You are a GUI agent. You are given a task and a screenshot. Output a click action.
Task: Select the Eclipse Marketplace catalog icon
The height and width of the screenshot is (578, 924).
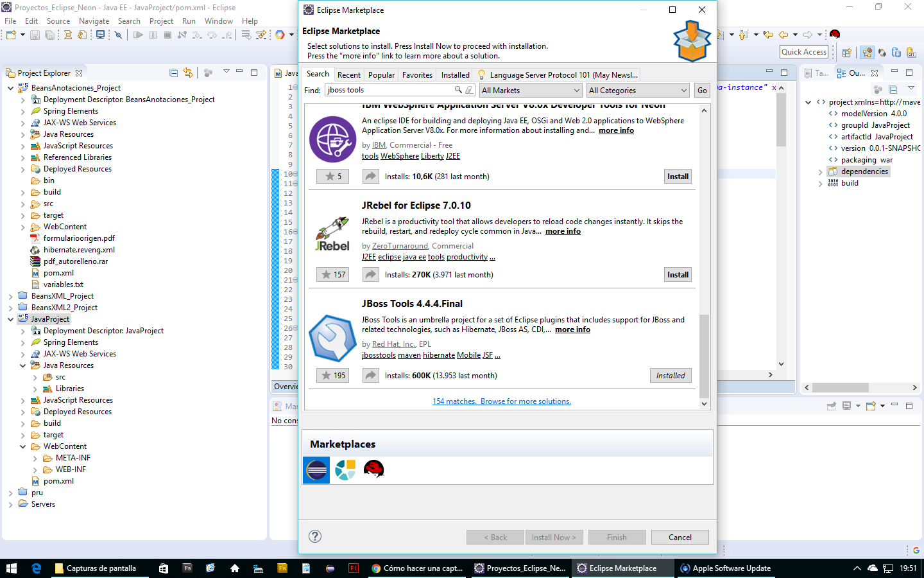316,470
